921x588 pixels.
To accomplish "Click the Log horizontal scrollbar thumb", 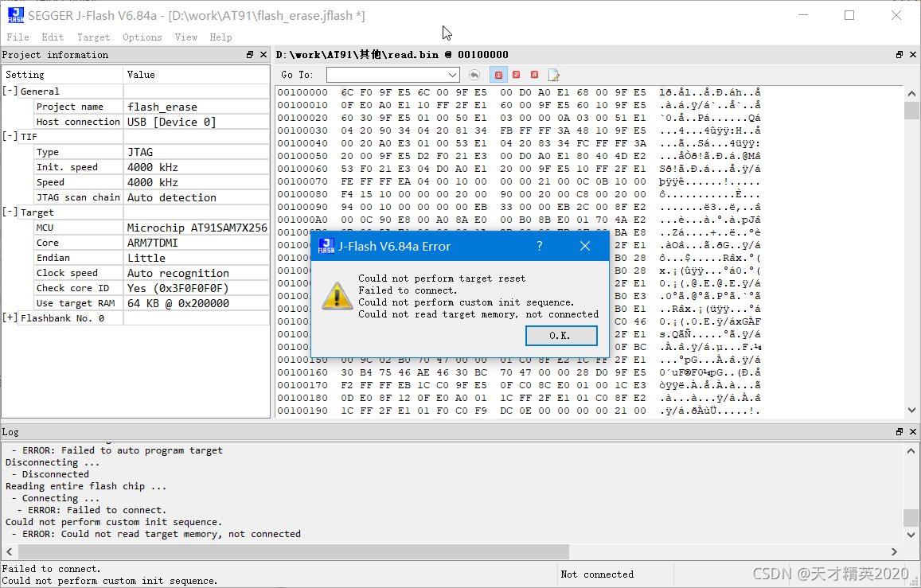I will click(x=294, y=551).
